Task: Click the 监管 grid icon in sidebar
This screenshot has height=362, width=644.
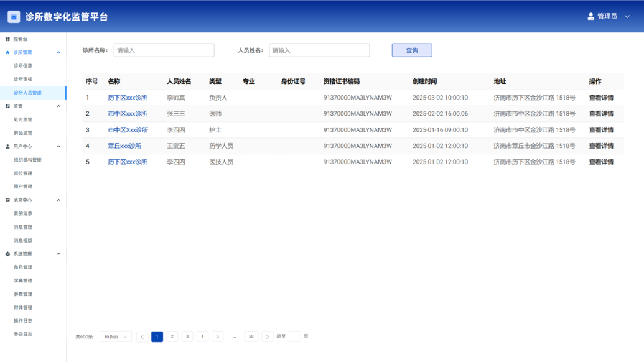Action: pos(7,106)
